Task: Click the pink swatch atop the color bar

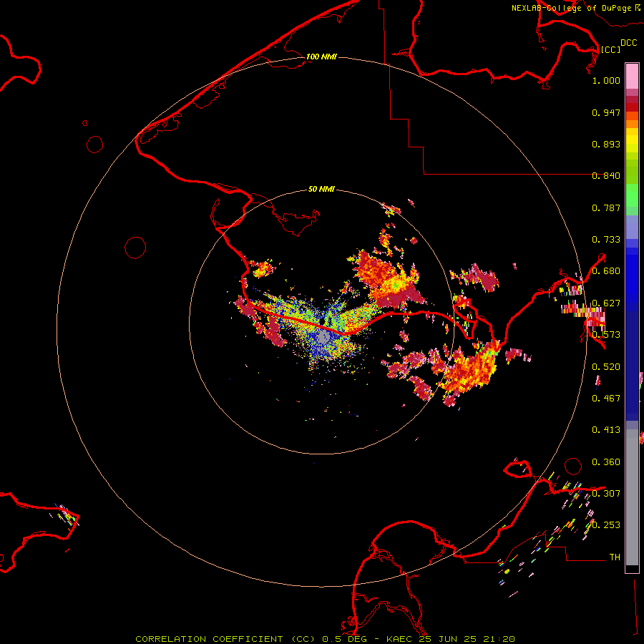Action: click(632, 76)
